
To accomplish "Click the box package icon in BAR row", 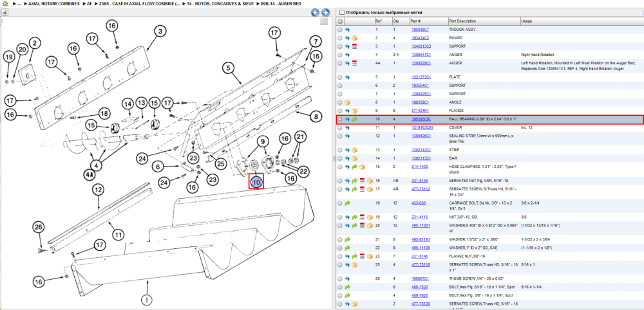I will [x=354, y=158].
